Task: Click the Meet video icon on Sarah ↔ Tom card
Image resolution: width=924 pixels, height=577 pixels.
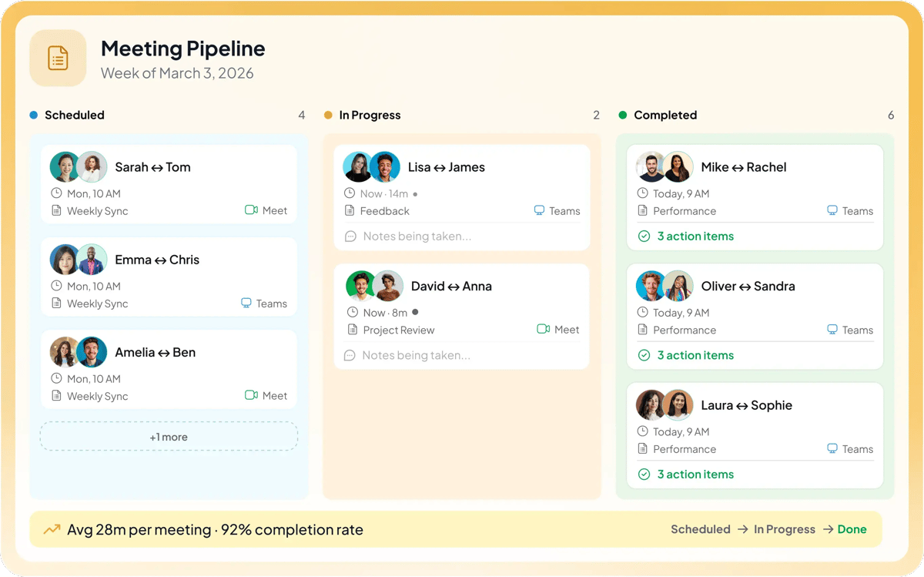Action: click(x=251, y=210)
